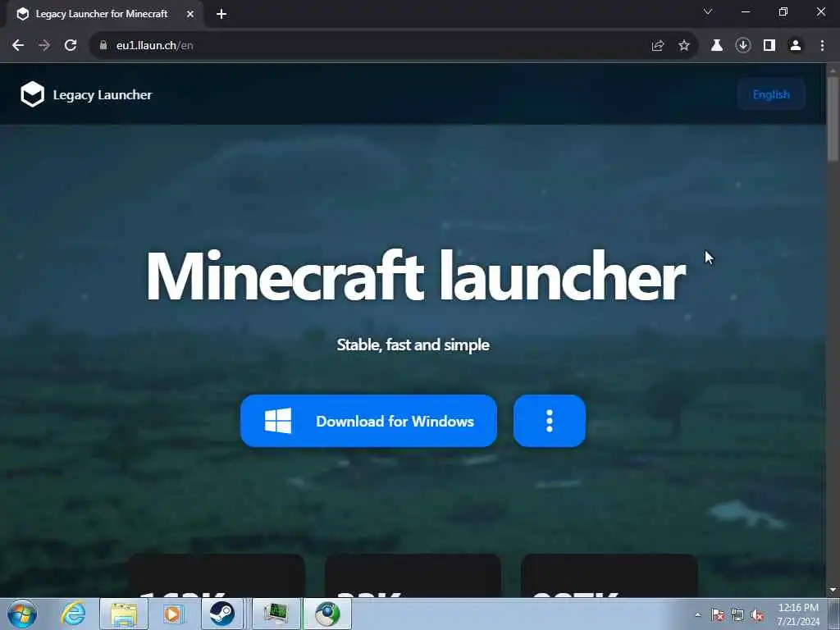Screen dimensions: 840x630
Task: Open Steam from the taskbar
Action: point(221,614)
